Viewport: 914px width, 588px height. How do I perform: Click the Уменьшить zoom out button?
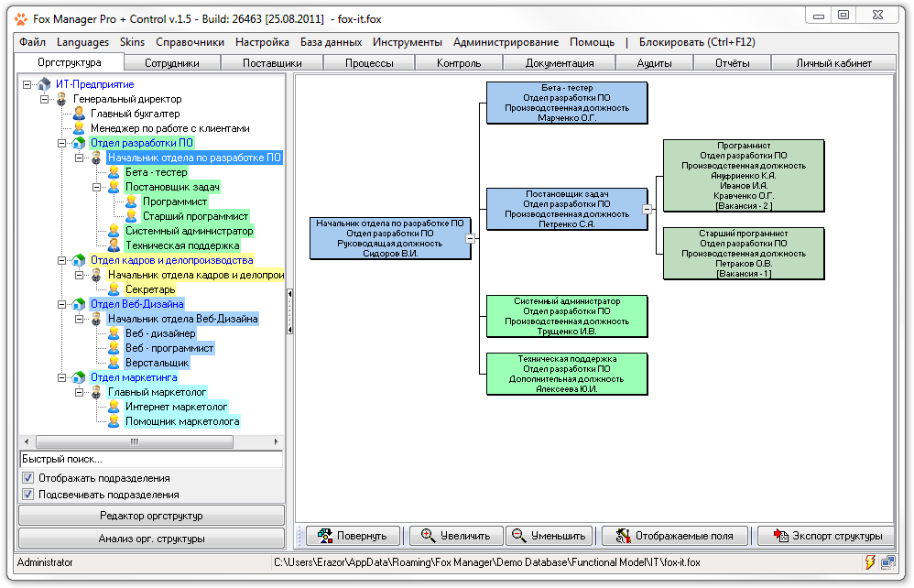(x=549, y=536)
